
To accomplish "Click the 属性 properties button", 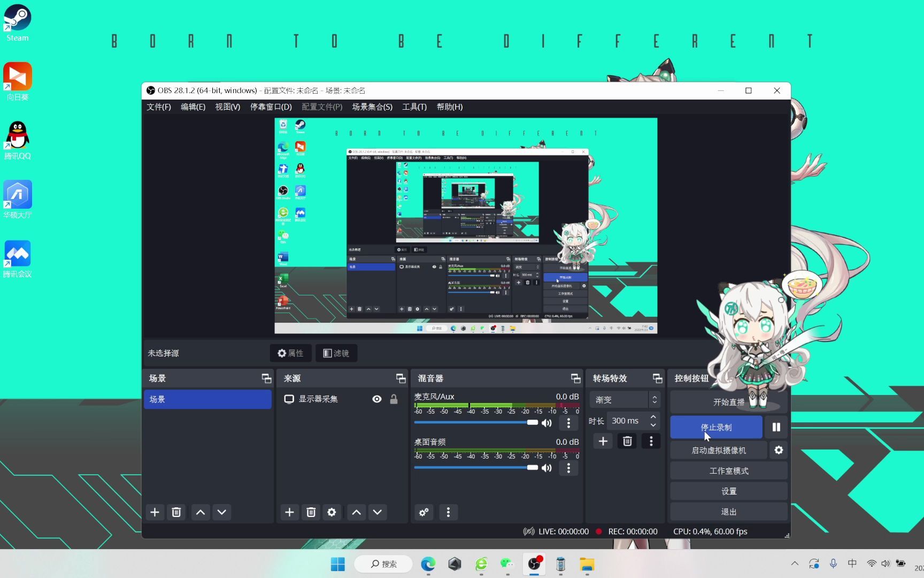I will click(x=290, y=353).
